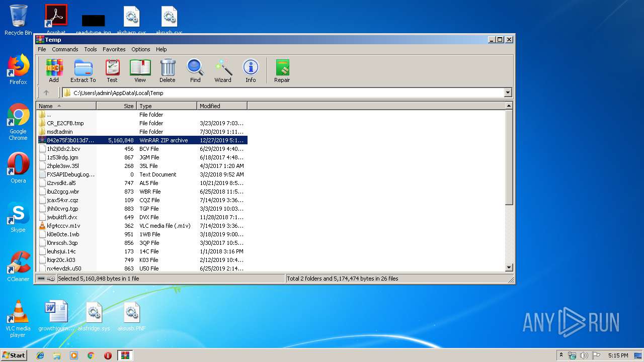The width and height of the screenshot is (644, 362).
Task: Open VLC media player desktop shortcut
Action: click(x=18, y=319)
